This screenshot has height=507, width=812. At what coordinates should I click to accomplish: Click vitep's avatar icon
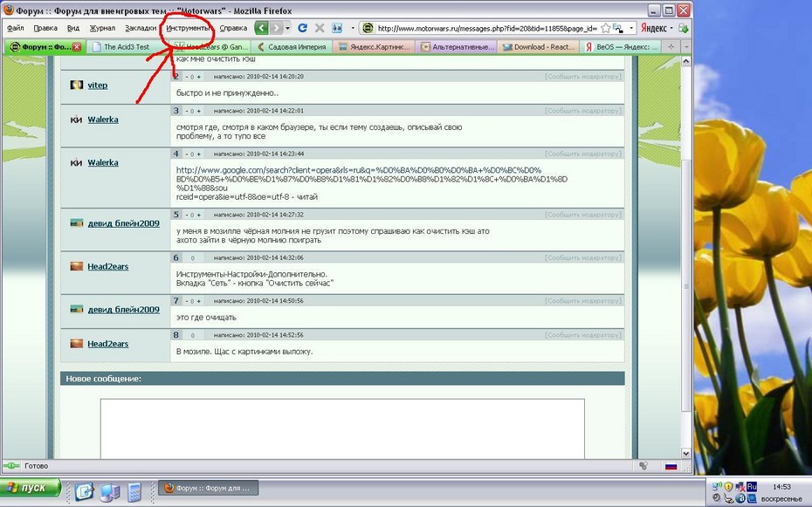pos(76,85)
